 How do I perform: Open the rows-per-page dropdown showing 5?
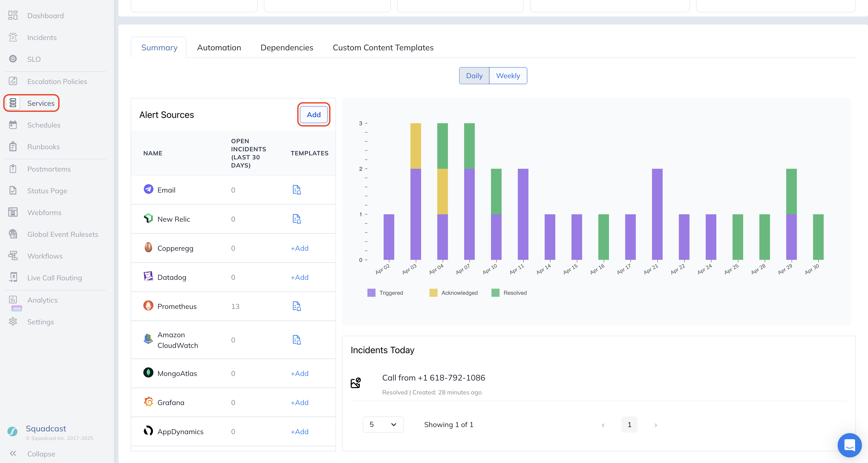coord(383,424)
